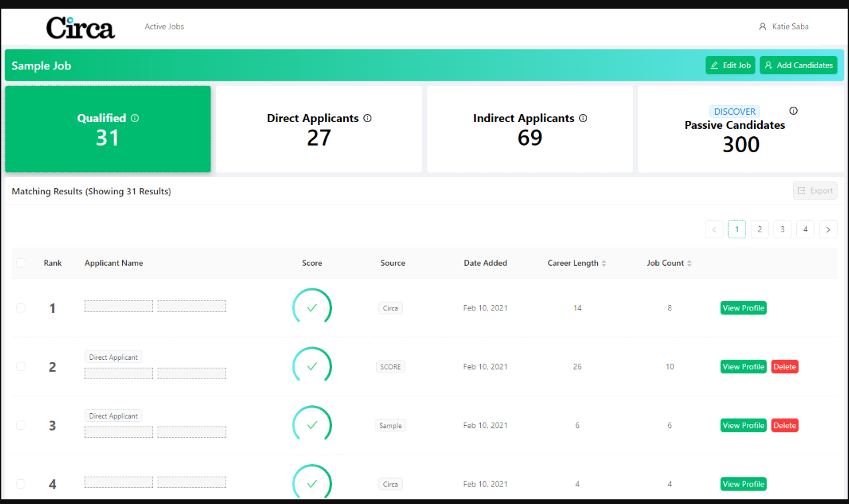
Task: Select the checkbox for rank 2 applicant
Action: tap(21, 366)
